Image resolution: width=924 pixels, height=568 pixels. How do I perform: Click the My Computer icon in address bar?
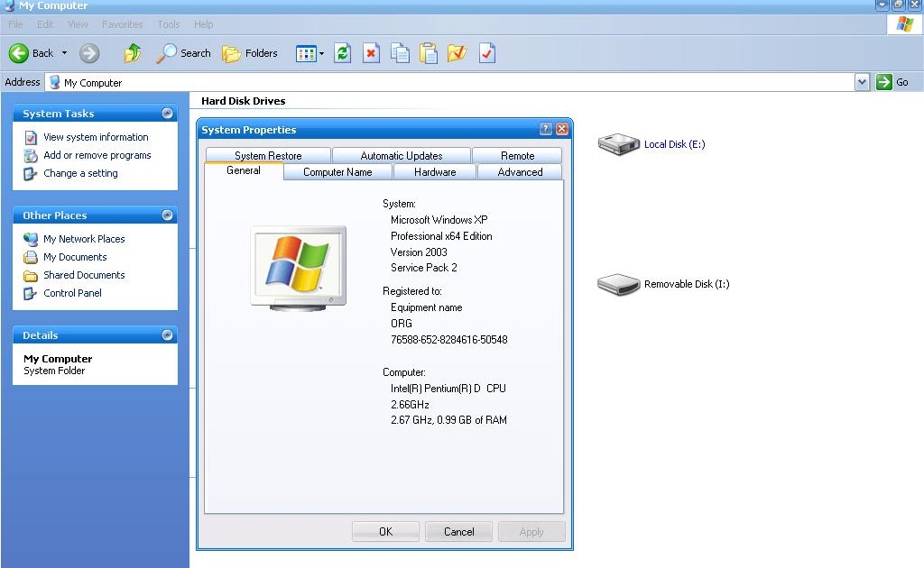55,82
